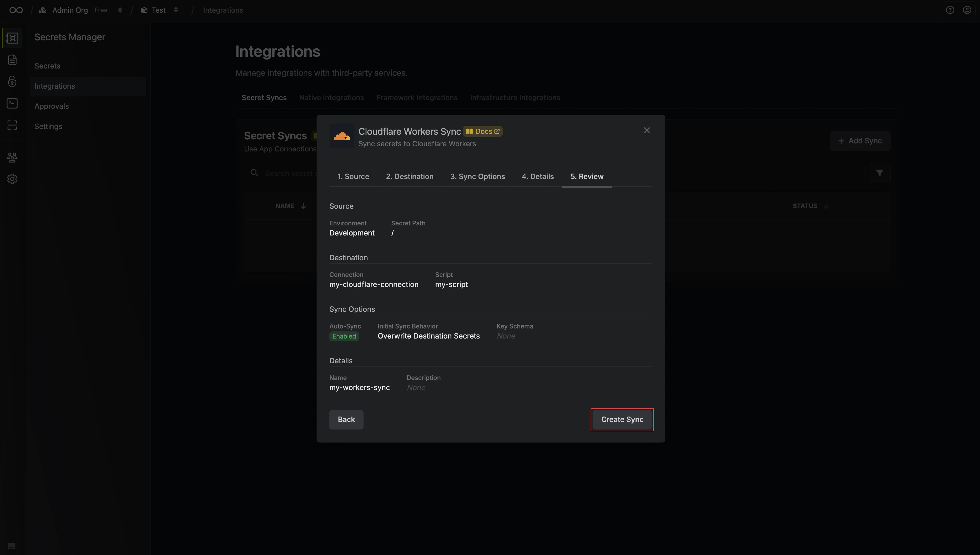This screenshot has width=980, height=555.
Task: Click the Free plan badge
Action: click(x=101, y=10)
